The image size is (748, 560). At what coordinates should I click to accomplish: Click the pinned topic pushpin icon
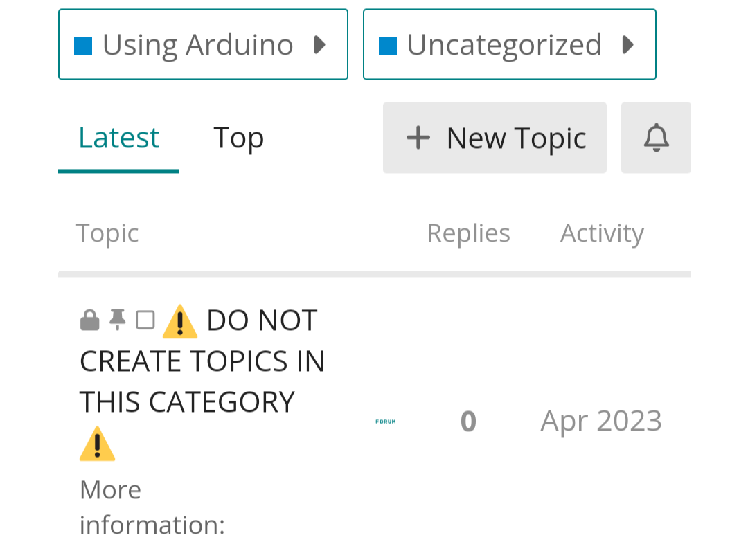click(x=118, y=320)
